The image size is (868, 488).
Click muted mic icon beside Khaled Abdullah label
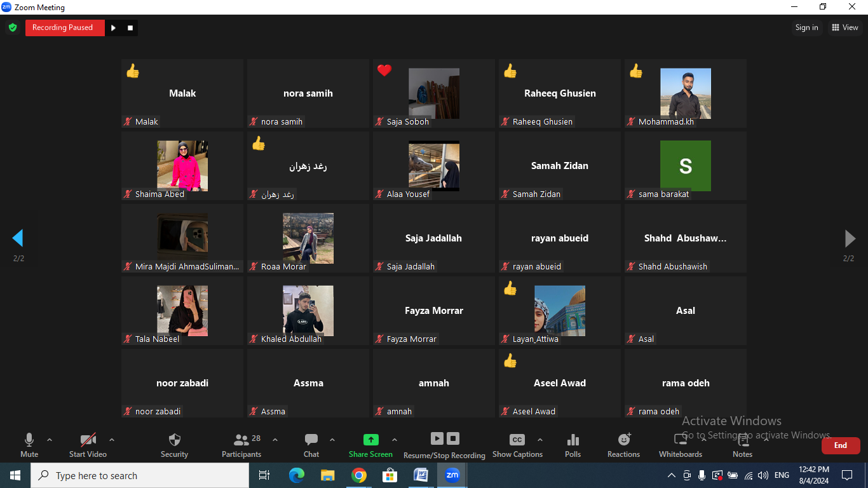pos(254,339)
